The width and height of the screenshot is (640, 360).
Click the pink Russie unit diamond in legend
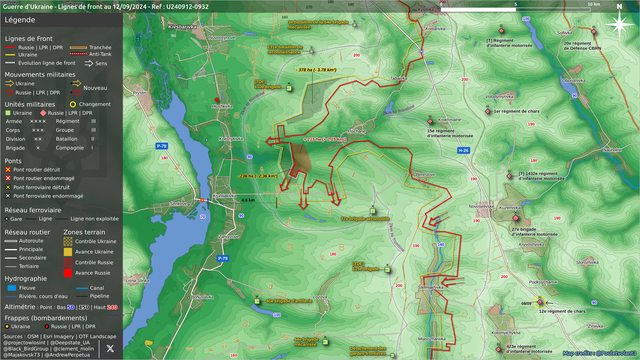click(43, 113)
